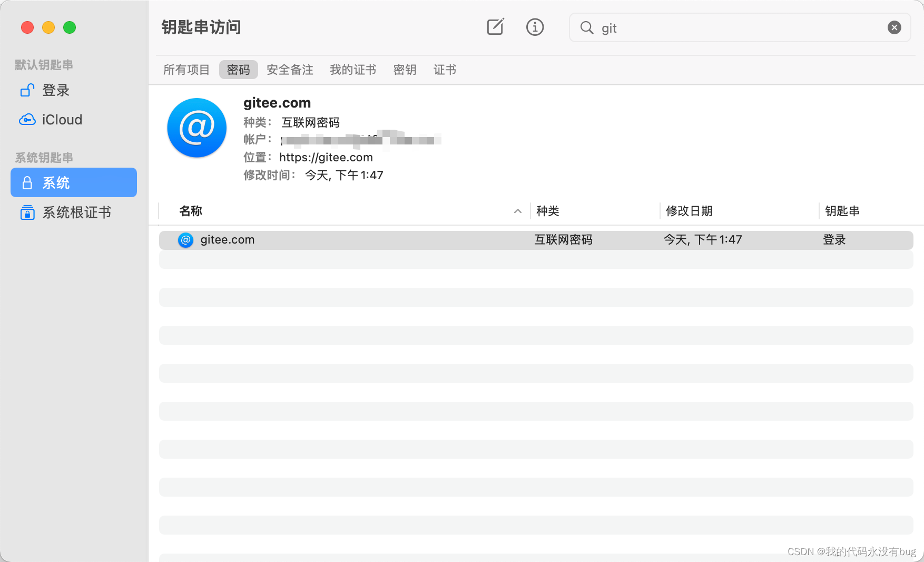Toggle sort direction arrow in 名称 column

click(517, 211)
